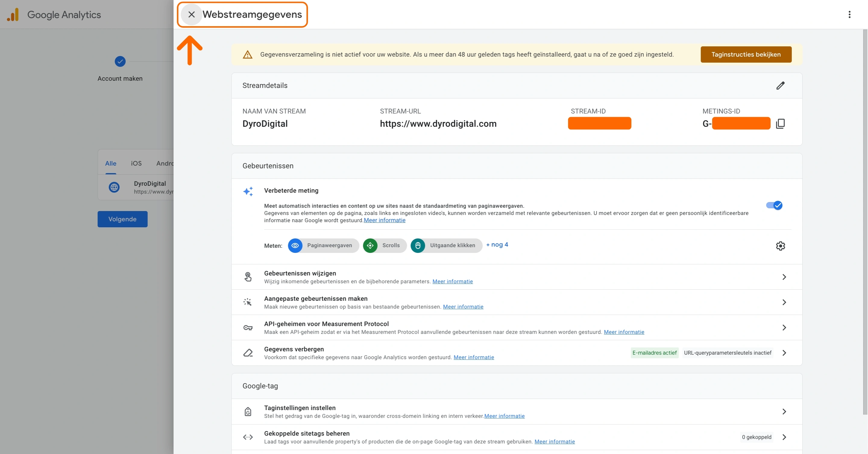Image resolution: width=868 pixels, height=454 pixels.
Task: Select the Alle tab
Action: pyautogui.click(x=111, y=163)
